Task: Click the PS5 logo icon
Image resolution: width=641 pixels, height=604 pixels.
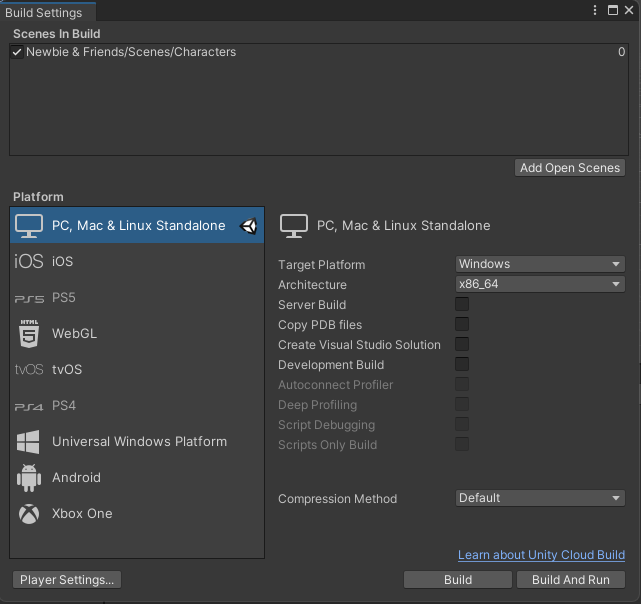Action: [x=29, y=299]
